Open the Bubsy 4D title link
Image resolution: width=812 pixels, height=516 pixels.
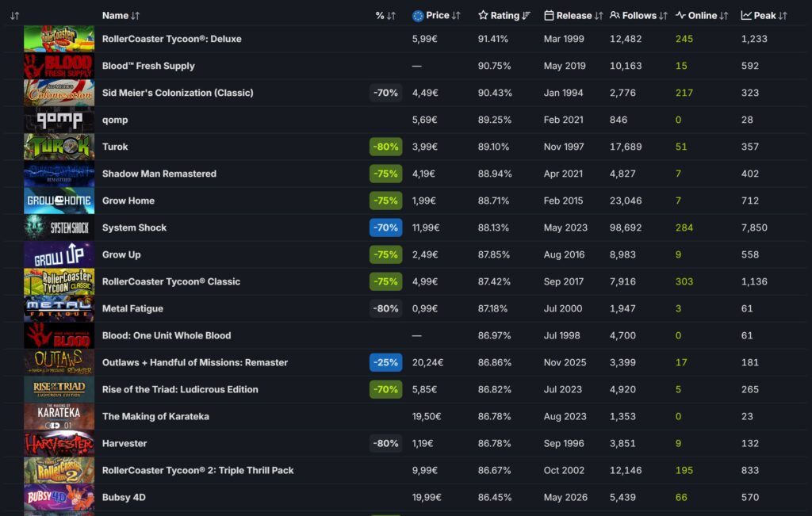[x=124, y=497]
